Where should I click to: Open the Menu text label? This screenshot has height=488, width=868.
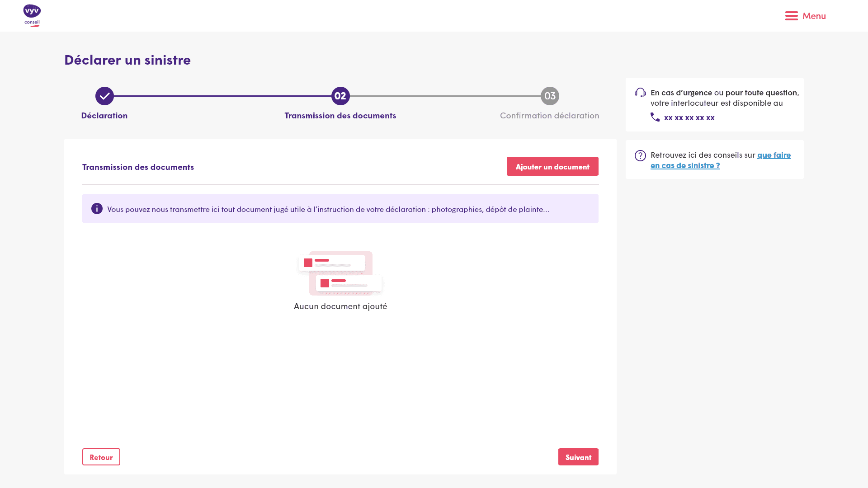point(814,16)
